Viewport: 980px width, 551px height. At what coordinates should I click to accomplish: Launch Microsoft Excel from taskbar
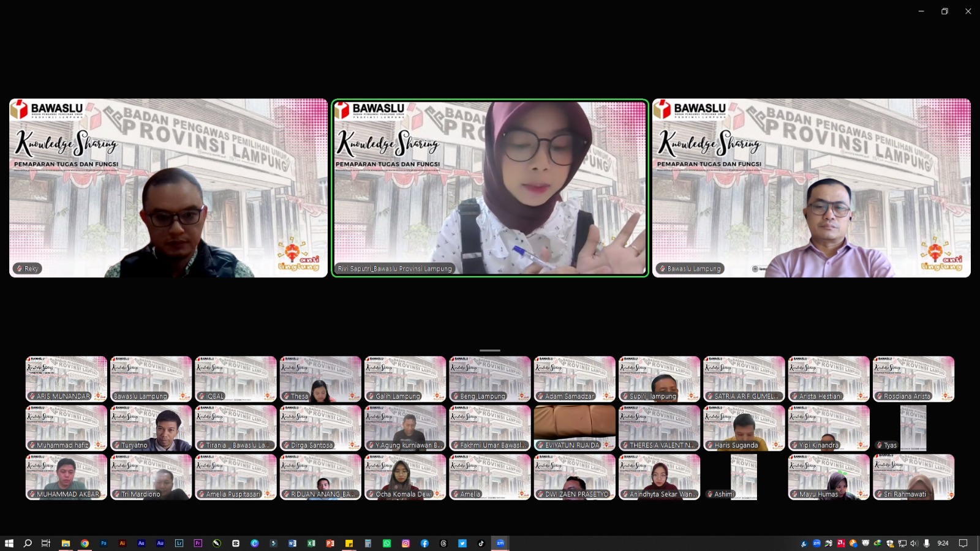click(x=311, y=543)
